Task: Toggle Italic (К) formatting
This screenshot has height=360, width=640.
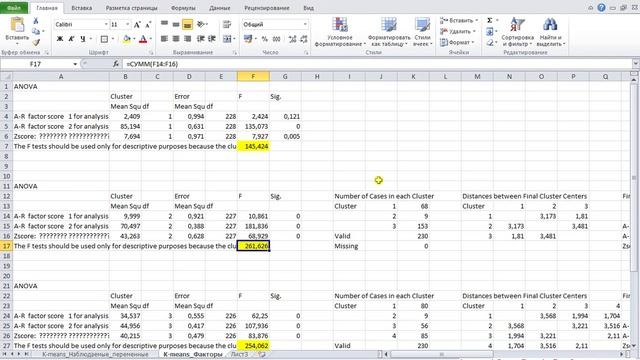Action: pyautogui.click(x=71, y=39)
